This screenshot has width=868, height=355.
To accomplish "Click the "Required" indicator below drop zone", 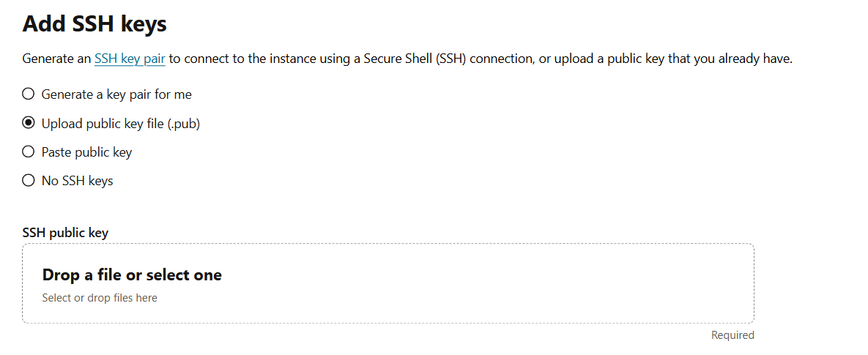I will (x=732, y=335).
